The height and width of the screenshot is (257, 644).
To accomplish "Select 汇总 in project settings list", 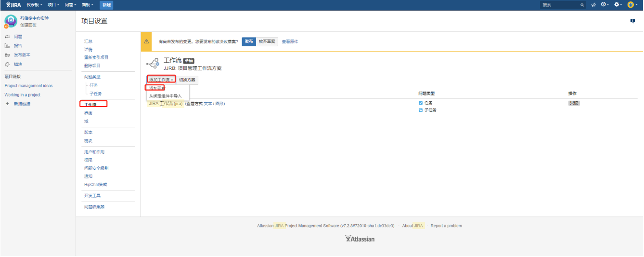I will click(88, 41).
